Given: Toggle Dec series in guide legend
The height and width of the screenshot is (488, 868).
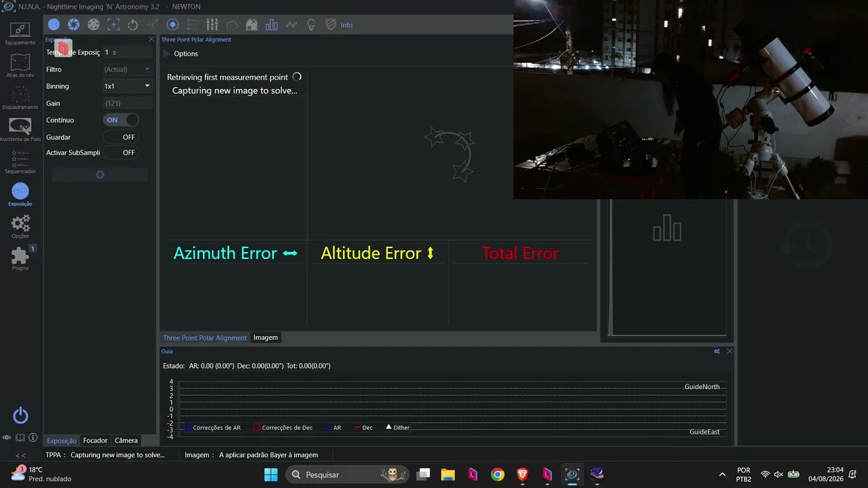Looking at the screenshot, I should tap(363, 428).
